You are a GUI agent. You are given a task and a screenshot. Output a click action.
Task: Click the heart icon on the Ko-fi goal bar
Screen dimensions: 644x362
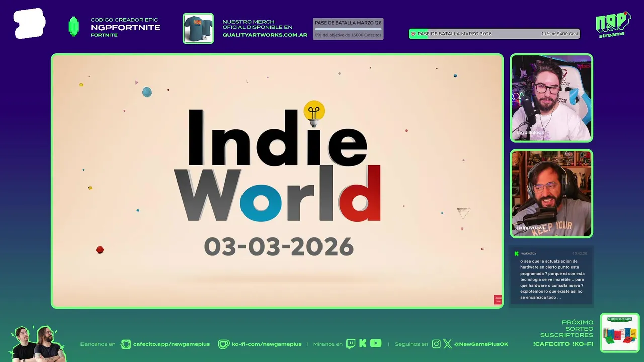413,34
